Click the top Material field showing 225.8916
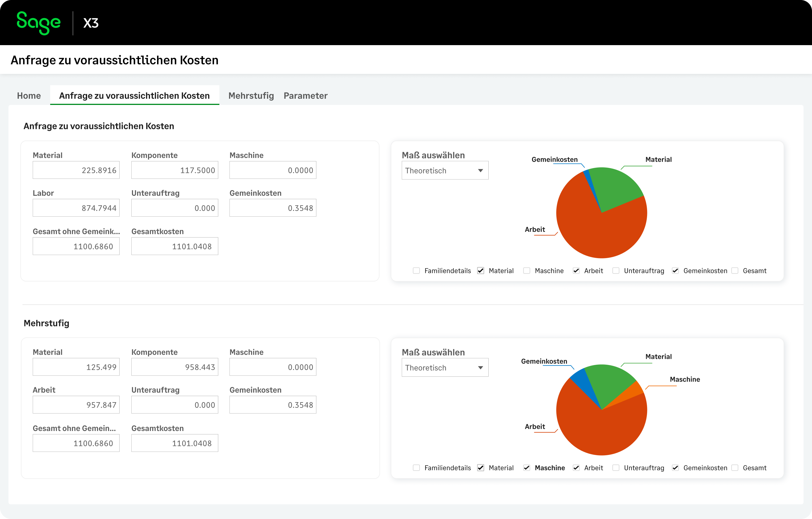 76,170
